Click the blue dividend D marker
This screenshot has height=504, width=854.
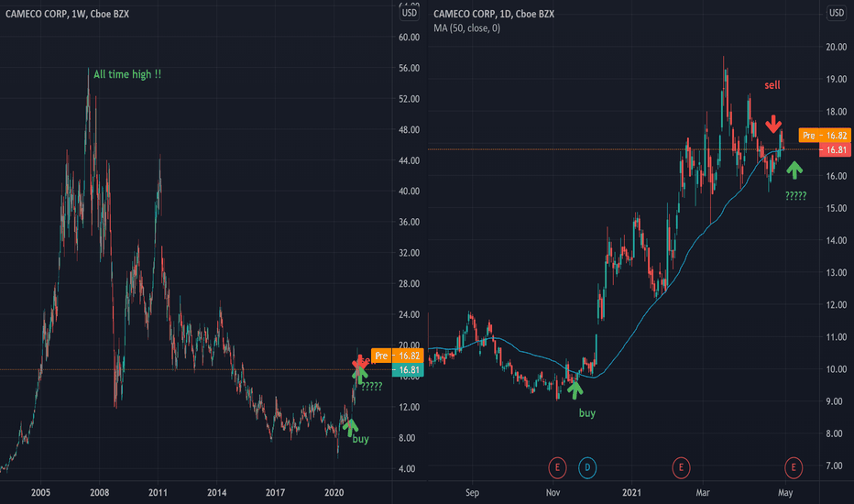tap(587, 467)
